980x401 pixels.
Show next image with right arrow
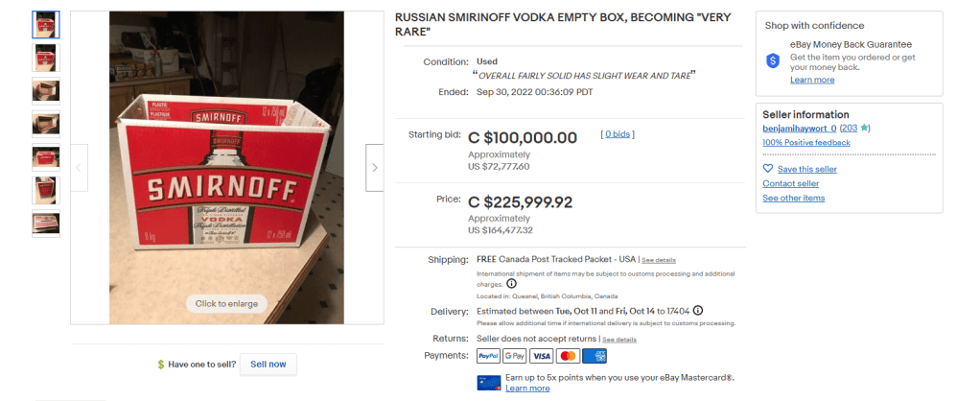point(374,167)
